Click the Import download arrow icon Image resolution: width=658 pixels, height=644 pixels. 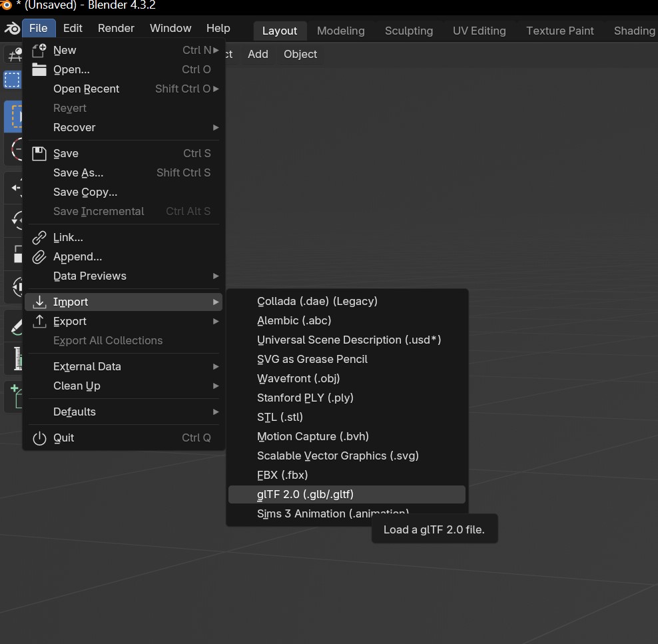(39, 302)
